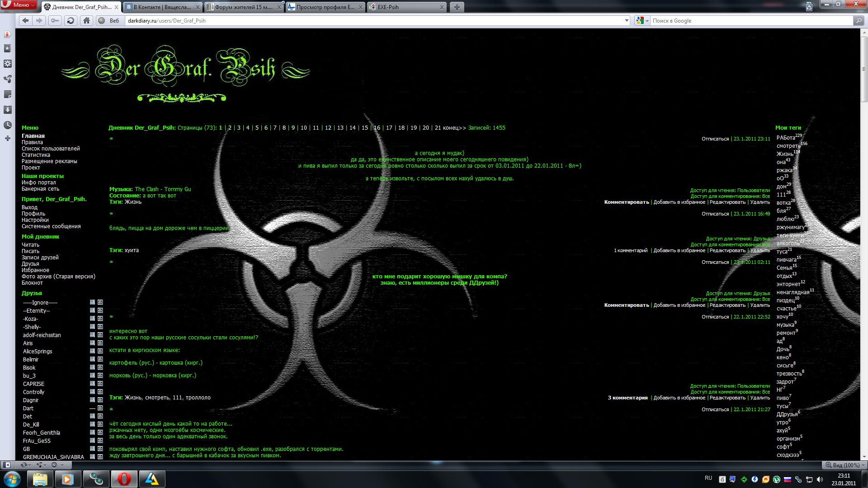Click the password key wand button
Viewport: 868px width, 488px height.
point(55,20)
